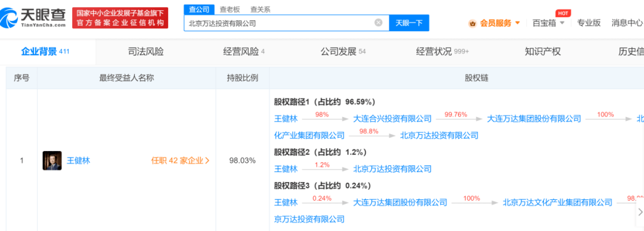
Task: Select the 知识产权 tab
Action: click(x=543, y=52)
